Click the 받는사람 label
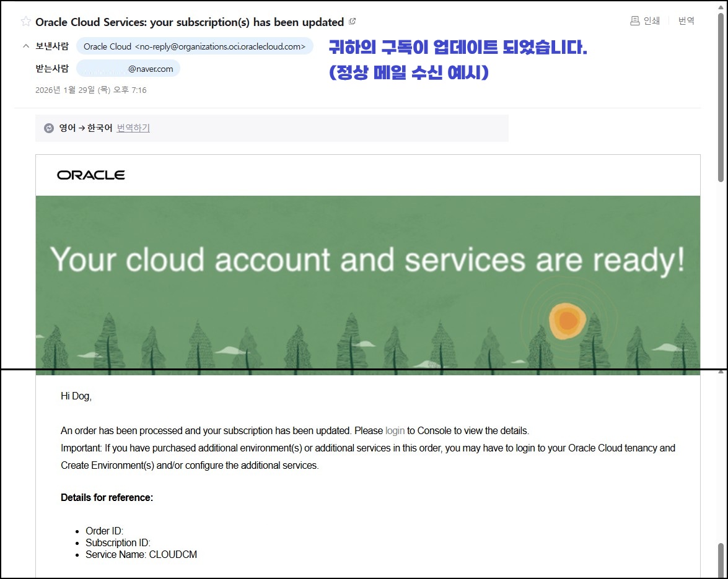The height and width of the screenshot is (579, 728). 52,68
